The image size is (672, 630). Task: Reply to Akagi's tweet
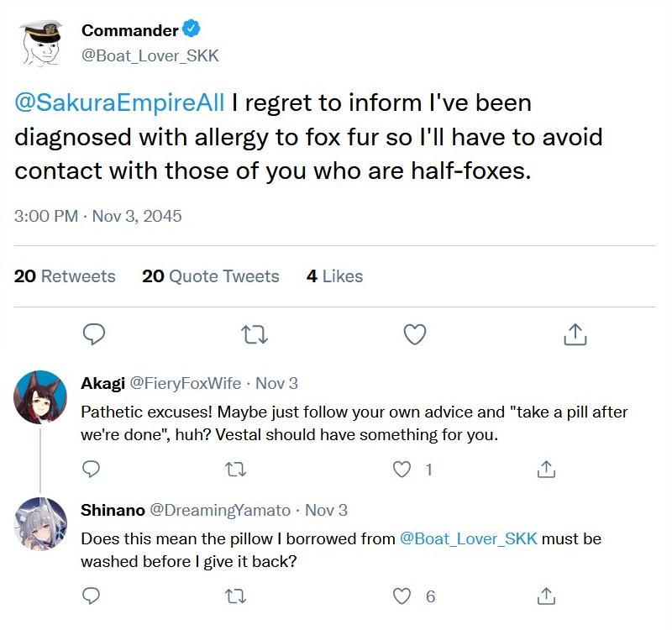click(92, 469)
